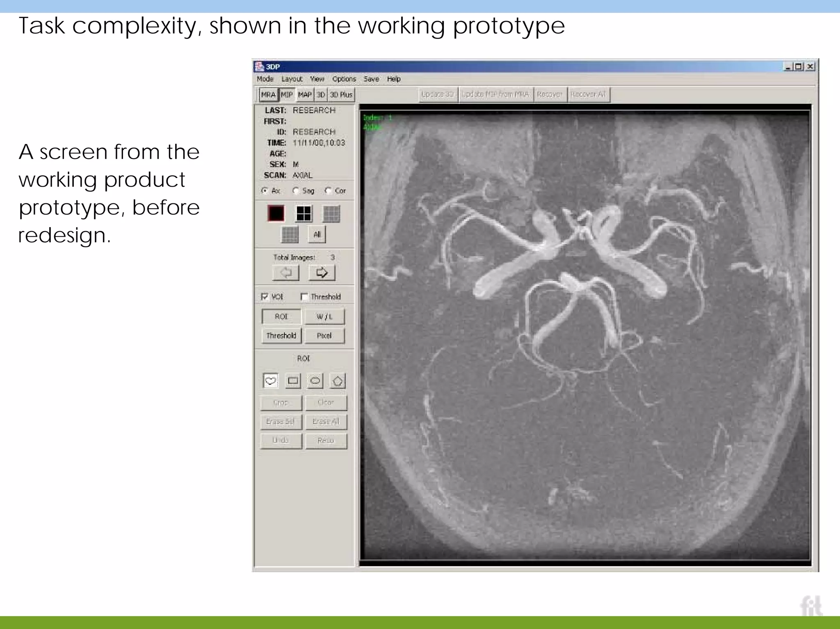This screenshot has width=840, height=629.
Task: Click the Threshold tool button
Action: 281,335
